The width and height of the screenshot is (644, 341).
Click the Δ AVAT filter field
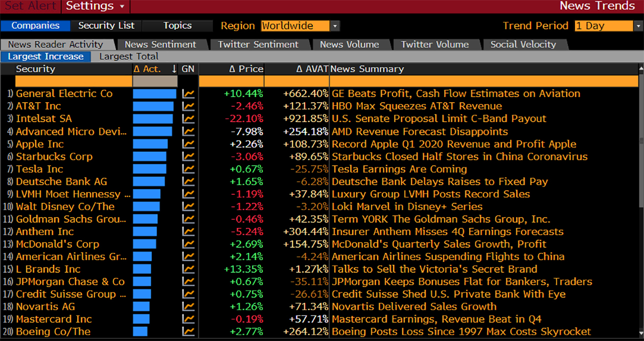[296, 81]
